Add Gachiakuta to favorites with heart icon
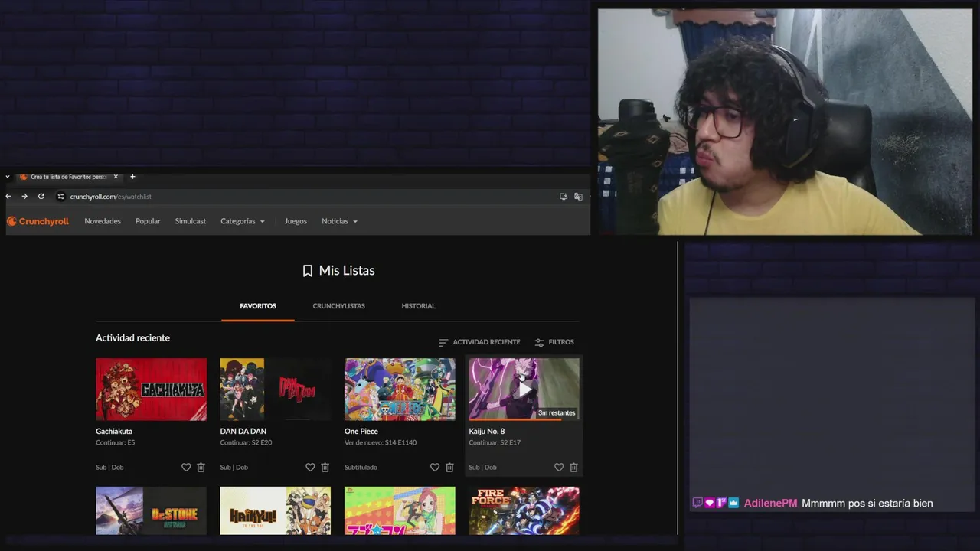 click(186, 468)
